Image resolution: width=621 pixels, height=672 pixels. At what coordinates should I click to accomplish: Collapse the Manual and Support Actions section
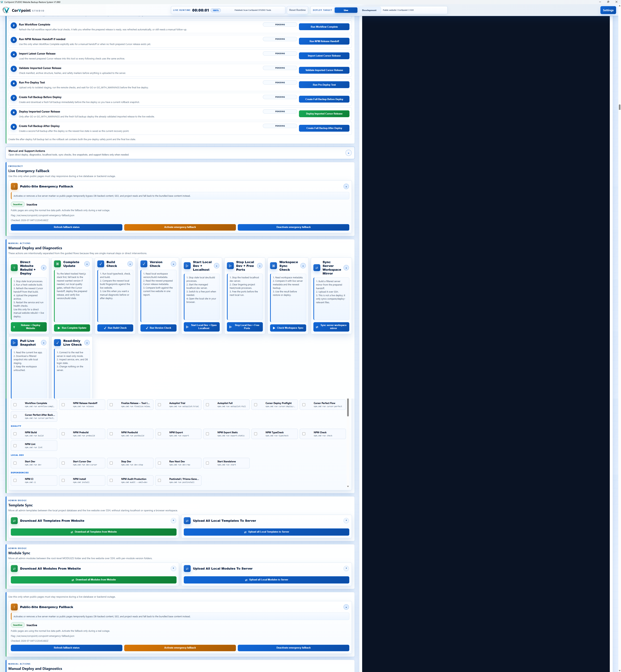348,153
